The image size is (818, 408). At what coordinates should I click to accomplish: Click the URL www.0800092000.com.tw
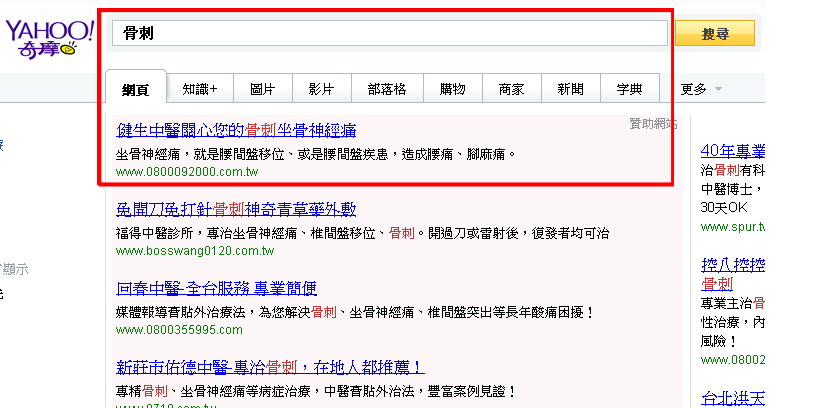click(187, 172)
